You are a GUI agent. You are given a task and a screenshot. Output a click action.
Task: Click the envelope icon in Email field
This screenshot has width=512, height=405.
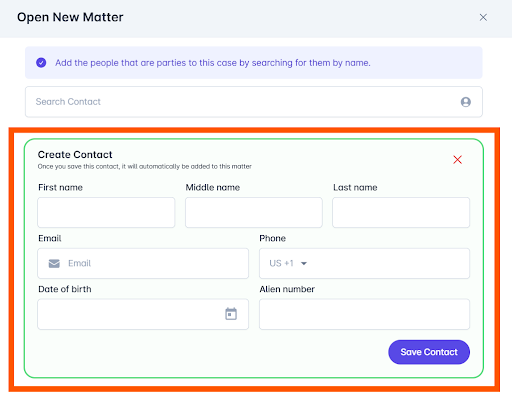point(54,263)
